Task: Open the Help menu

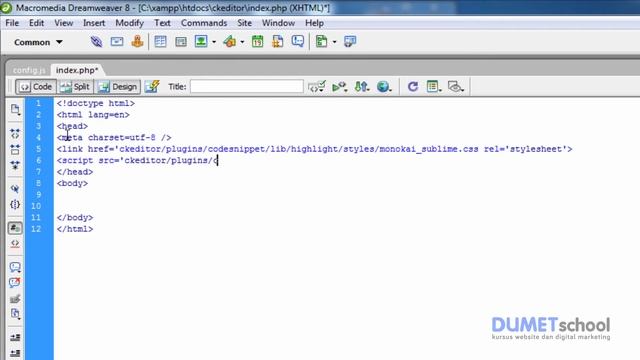Action: coord(314,23)
